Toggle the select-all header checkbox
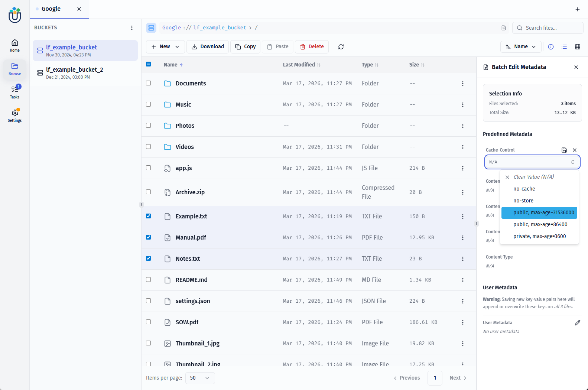 [149, 64]
